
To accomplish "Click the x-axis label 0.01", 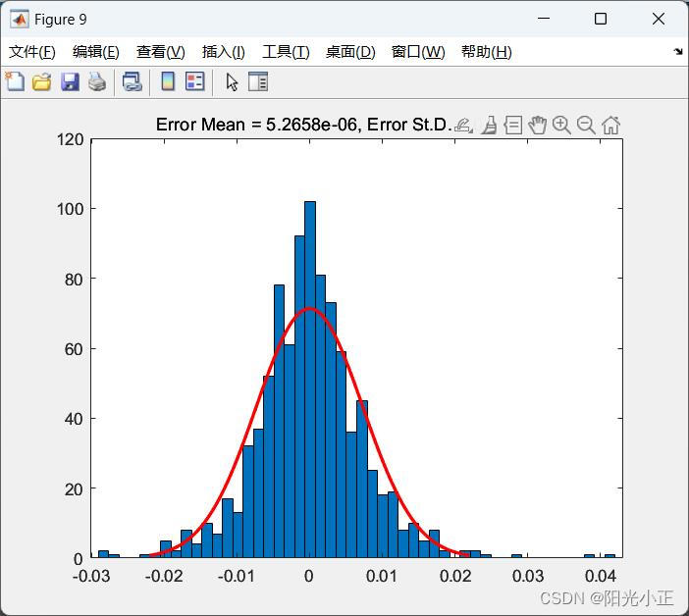I will pos(382,576).
